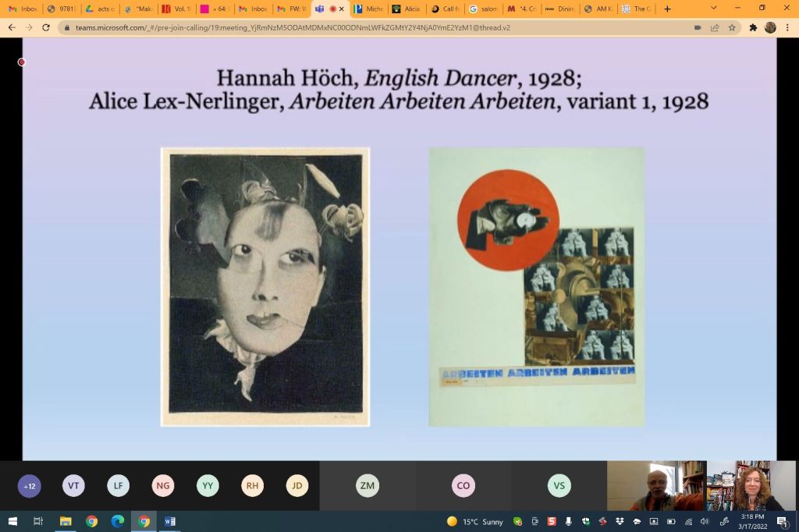Click the Hannah Höch English Dancer image
Screen dimensions: 799x532
[265, 286]
